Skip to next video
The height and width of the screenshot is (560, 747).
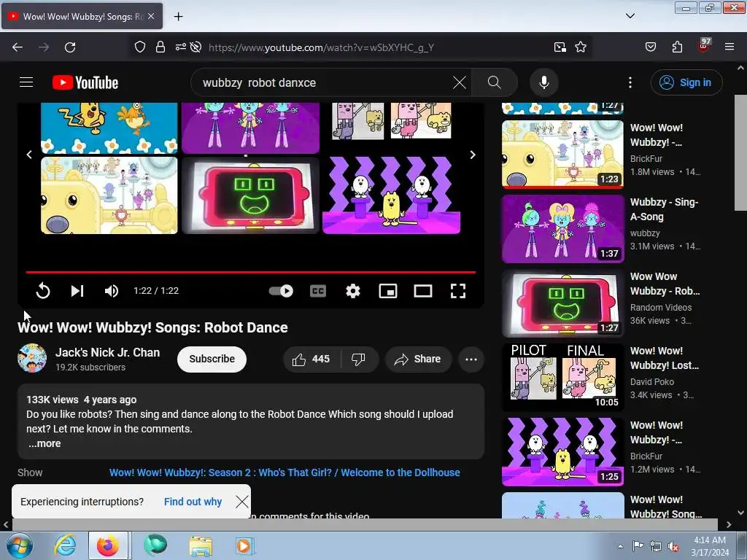coord(77,290)
